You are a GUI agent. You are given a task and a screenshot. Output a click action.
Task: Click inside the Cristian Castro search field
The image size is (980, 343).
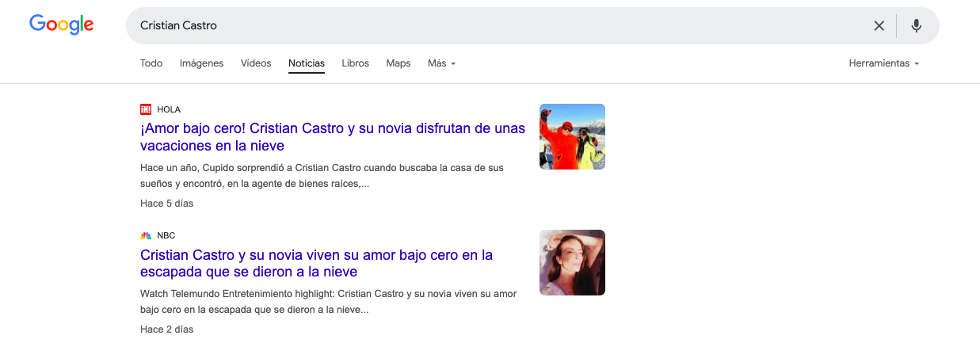tap(475, 25)
